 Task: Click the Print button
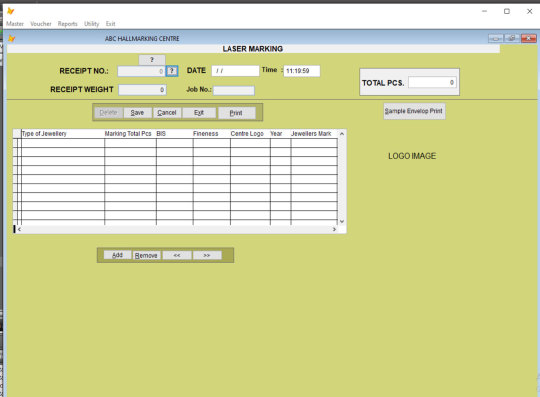[236, 113]
